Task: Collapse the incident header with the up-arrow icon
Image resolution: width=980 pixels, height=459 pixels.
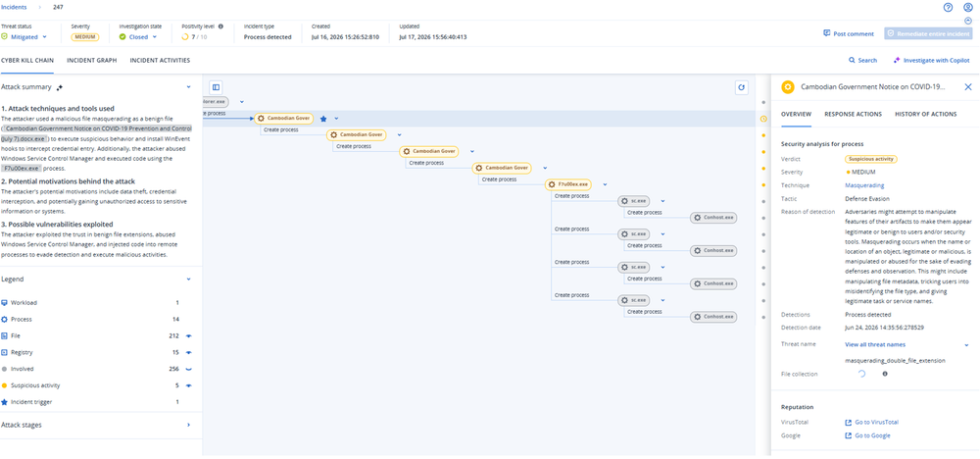Action: pyautogui.click(x=968, y=21)
